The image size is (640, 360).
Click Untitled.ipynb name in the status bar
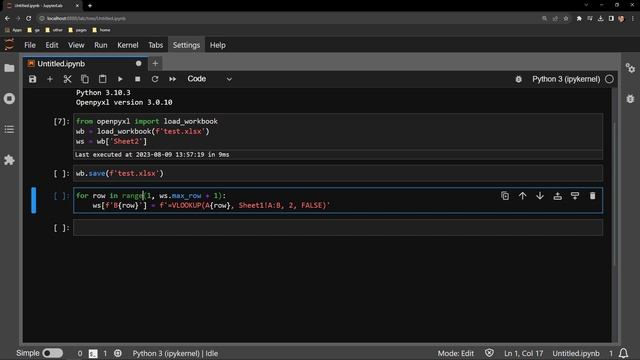point(576,353)
